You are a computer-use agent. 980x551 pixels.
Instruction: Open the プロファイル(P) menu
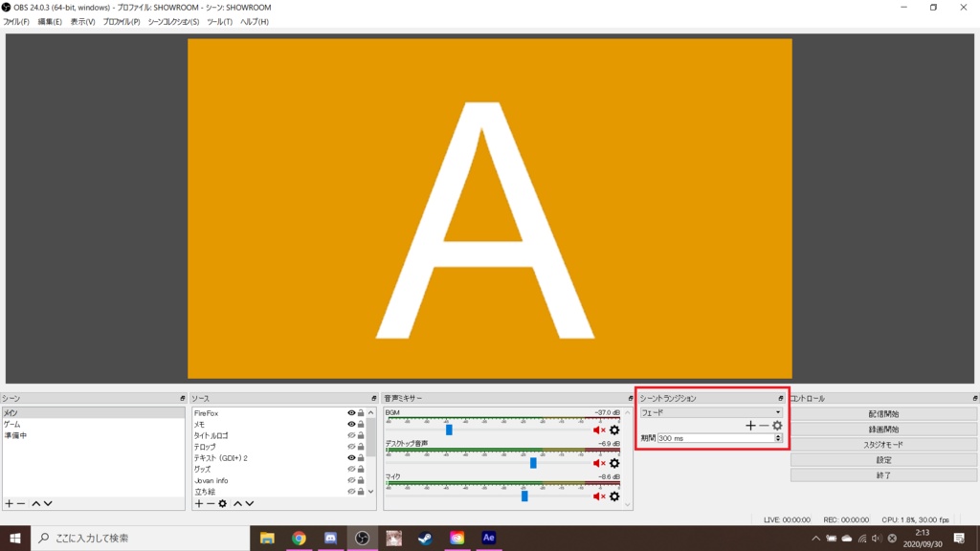click(122, 22)
